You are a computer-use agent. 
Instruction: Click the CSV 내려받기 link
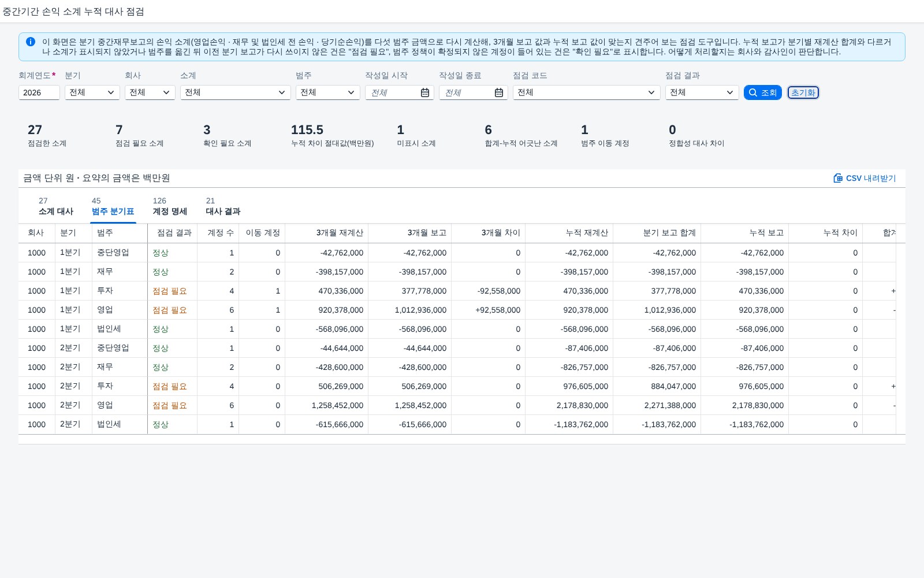click(x=865, y=178)
